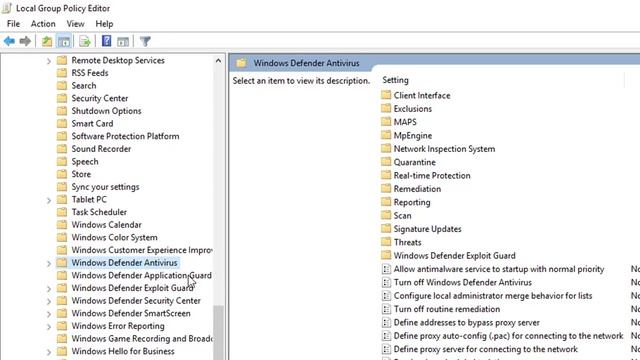
Task: Select Windows Color System in tree
Action: [114, 238]
